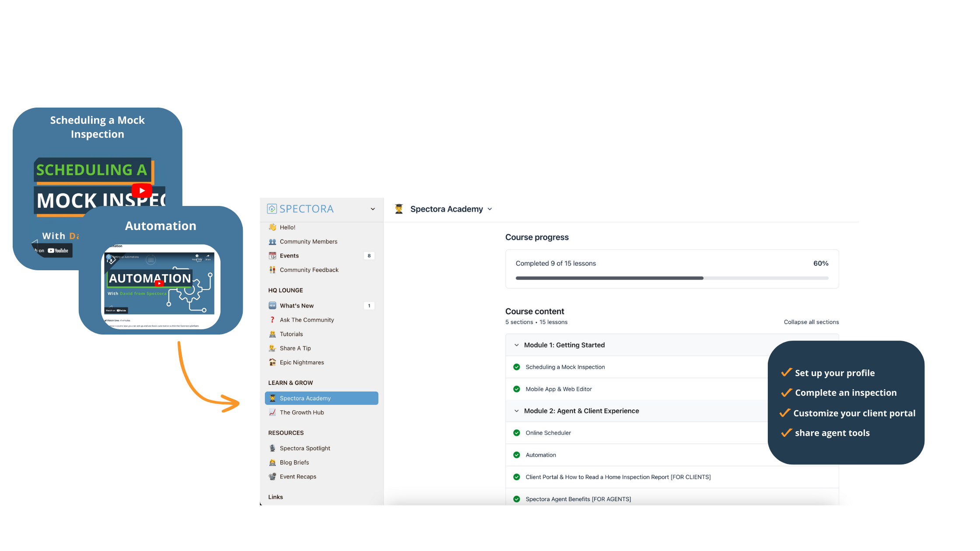The height and width of the screenshot is (551, 980).
Task: Click the Growth Hub icon in sidebar
Action: [x=273, y=412]
